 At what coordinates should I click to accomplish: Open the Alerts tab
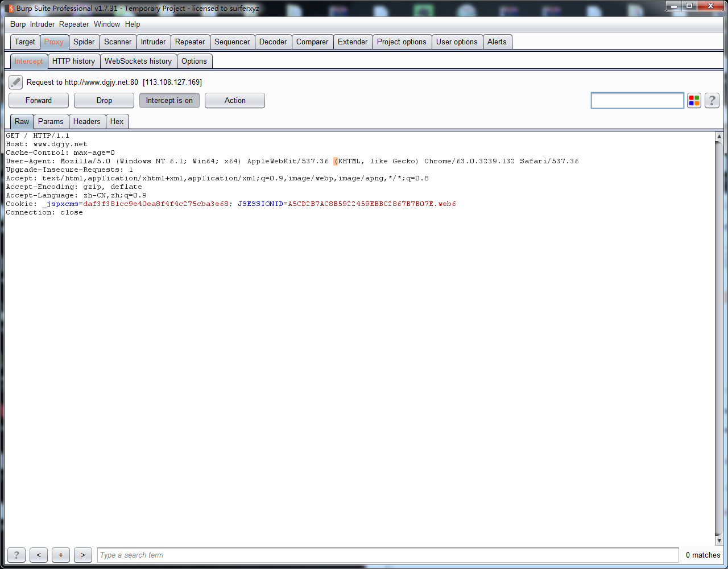point(497,42)
